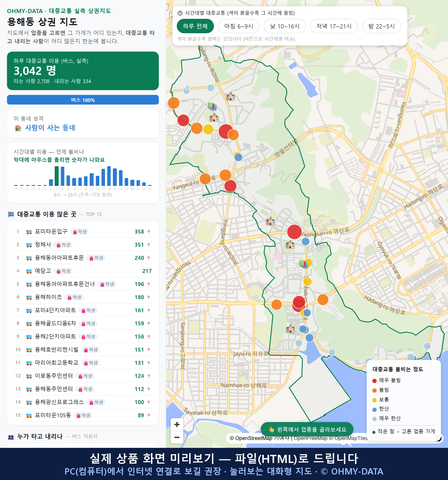Click the 사람이 사는 동네 heading

[50, 128]
